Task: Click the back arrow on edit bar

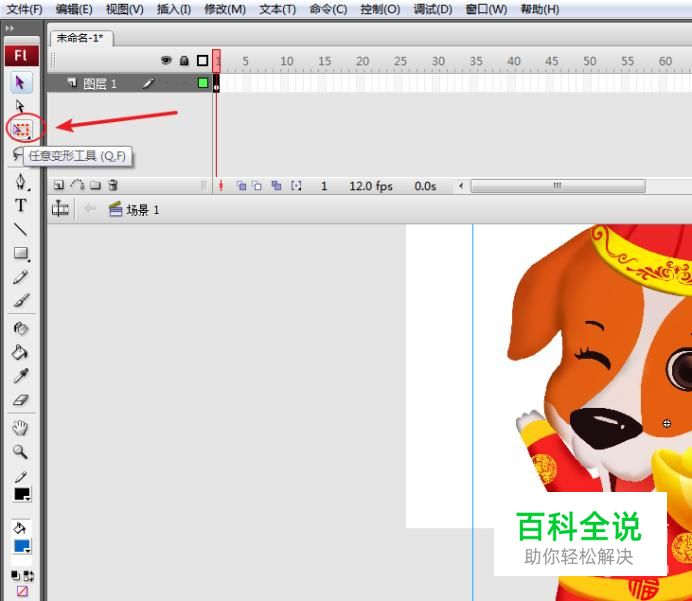Action: click(90, 208)
